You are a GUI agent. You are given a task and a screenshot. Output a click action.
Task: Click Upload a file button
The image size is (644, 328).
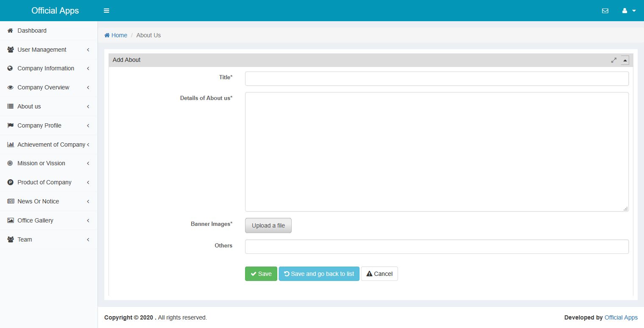(x=268, y=225)
